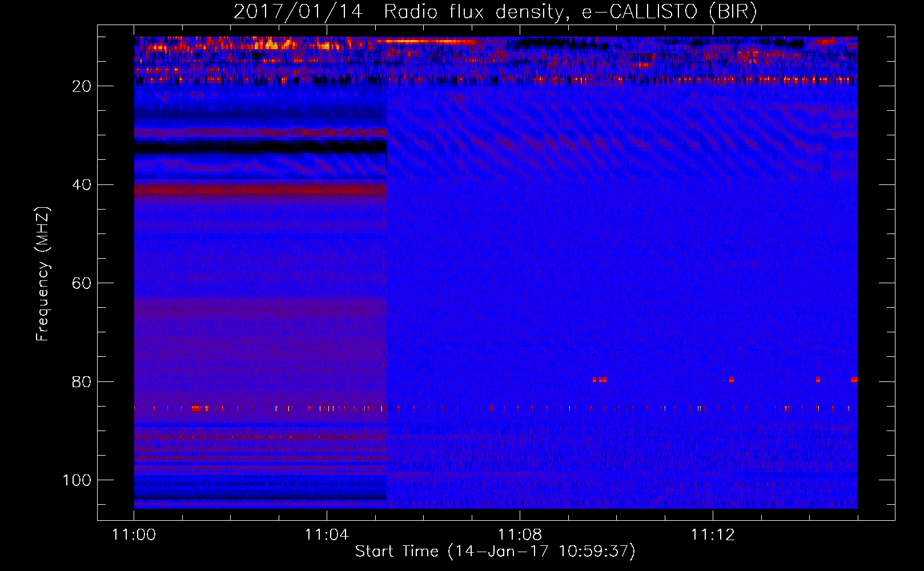The image size is (924, 571).
Task: Click the 11:00 time tick label
Action: (134, 535)
